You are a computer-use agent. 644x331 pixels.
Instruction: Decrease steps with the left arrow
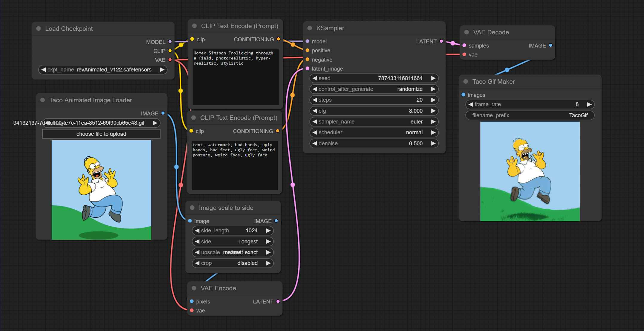[315, 100]
